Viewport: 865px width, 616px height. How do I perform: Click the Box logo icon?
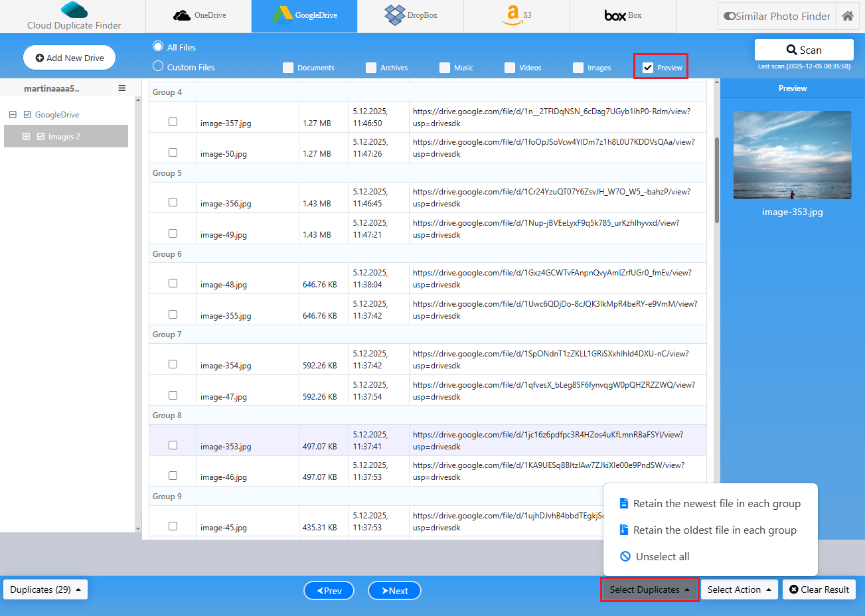tap(615, 15)
